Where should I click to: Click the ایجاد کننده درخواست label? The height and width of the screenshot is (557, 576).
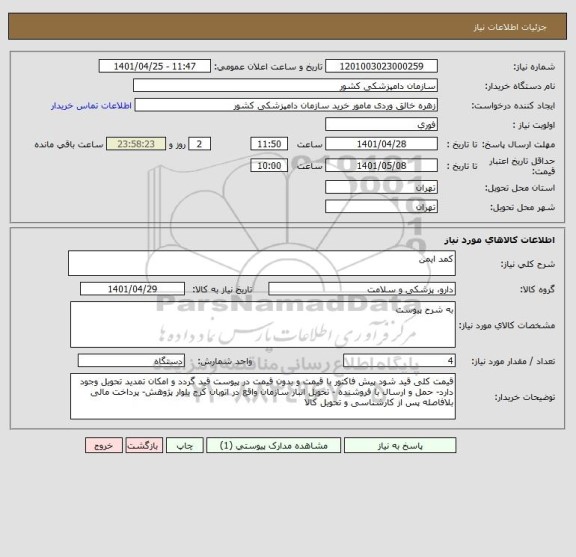click(513, 106)
